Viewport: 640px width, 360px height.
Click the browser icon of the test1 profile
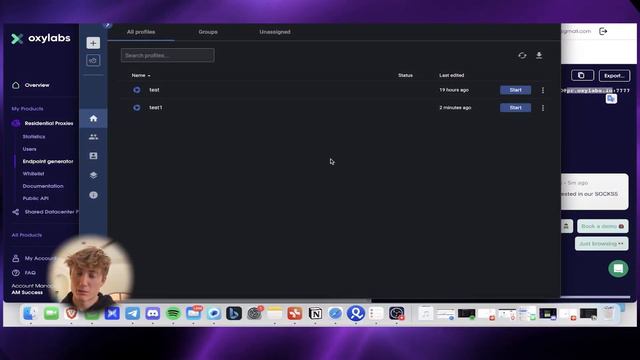click(137, 108)
